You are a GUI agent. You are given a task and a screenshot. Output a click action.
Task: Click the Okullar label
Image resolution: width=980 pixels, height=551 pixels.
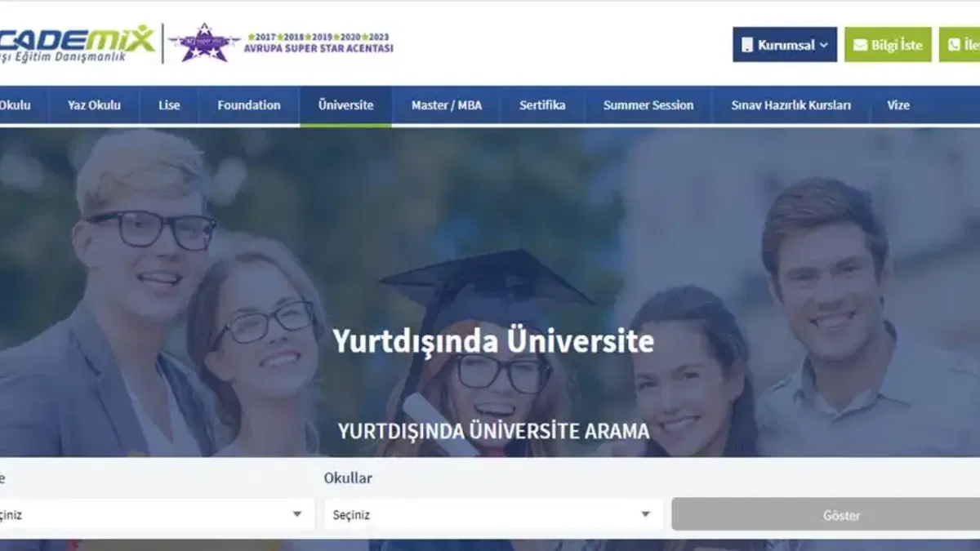348,478
